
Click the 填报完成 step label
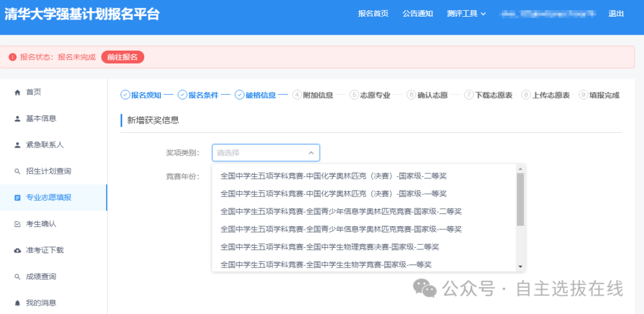click(x=605, y=95)
